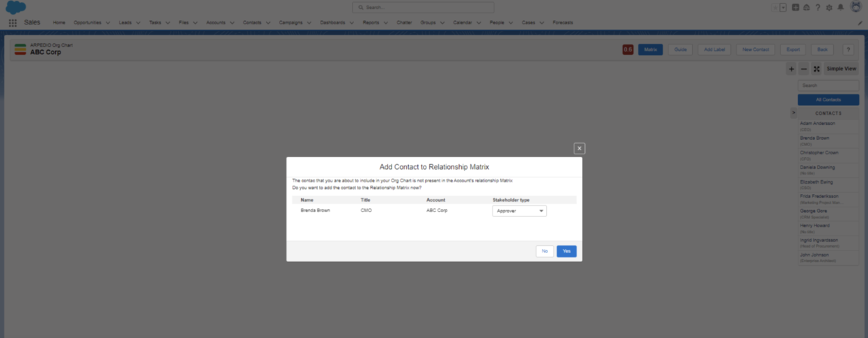Open the Salesforce Help question icon
The image size is (868, 338).
coord(817,8)
